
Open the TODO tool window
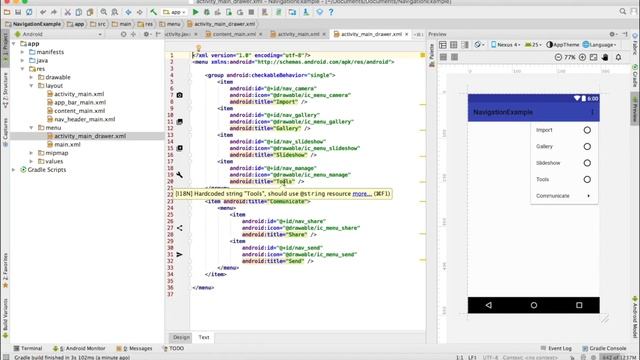point(173,348)
